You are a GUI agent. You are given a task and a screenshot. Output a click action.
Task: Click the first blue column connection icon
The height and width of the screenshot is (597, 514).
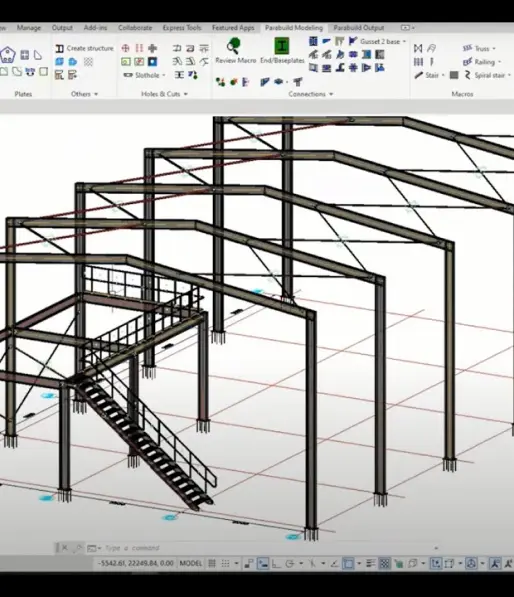click(313, 41)
